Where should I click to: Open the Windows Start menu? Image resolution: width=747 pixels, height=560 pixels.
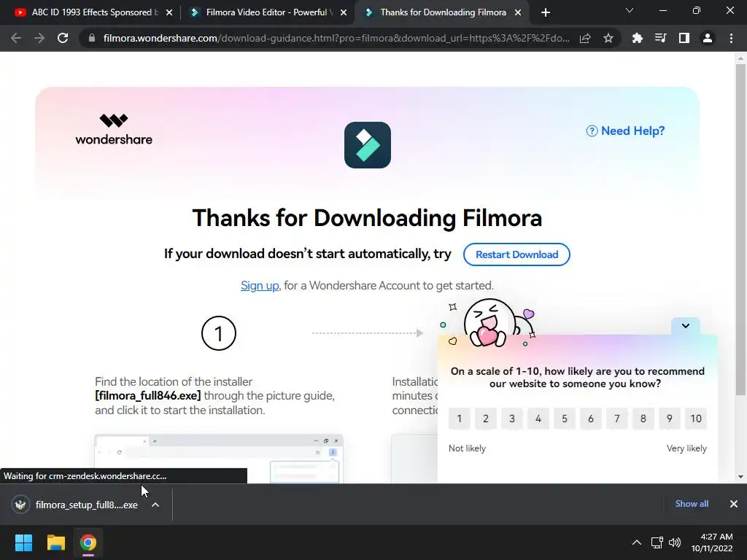click(x=23, y=542)
